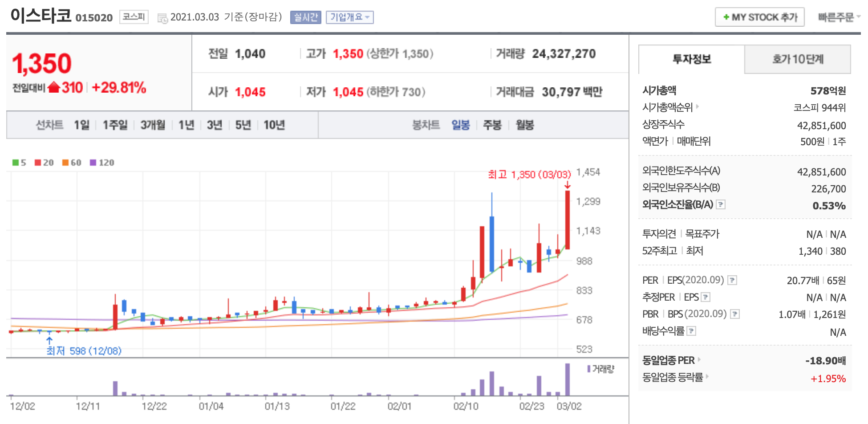Select the 3개월 line chart period
This screenshot has height=424, width=868.
(153, 125)
